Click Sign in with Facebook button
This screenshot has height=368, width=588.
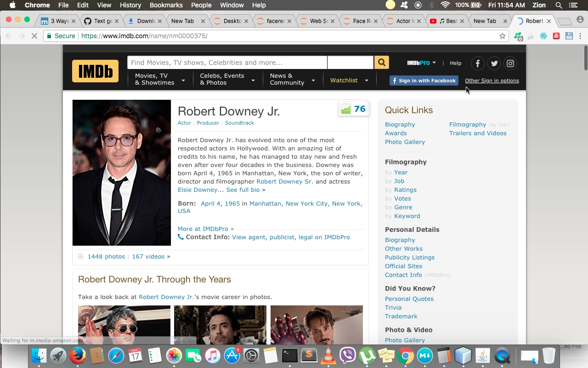point(424,80)
